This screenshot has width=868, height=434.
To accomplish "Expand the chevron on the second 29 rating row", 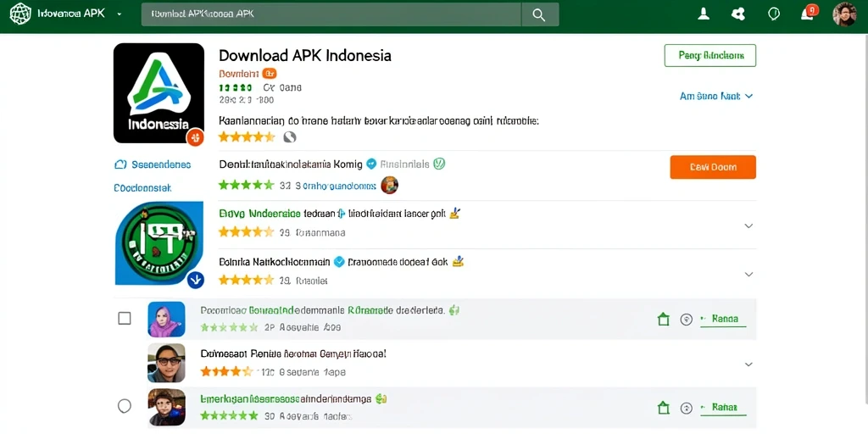I will (x=748, y=274).
